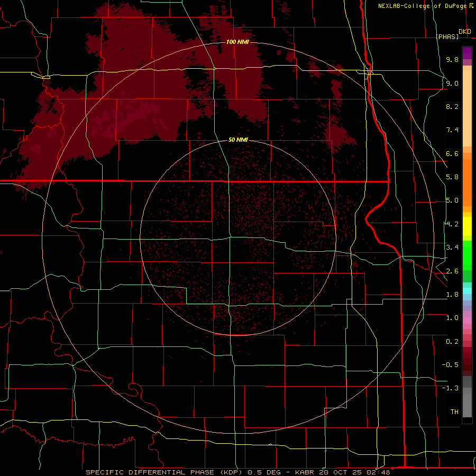The height and width of the screenshot is (476, 476).
Task: Pick the yellow band on the color scale
Action: [467, 226]
